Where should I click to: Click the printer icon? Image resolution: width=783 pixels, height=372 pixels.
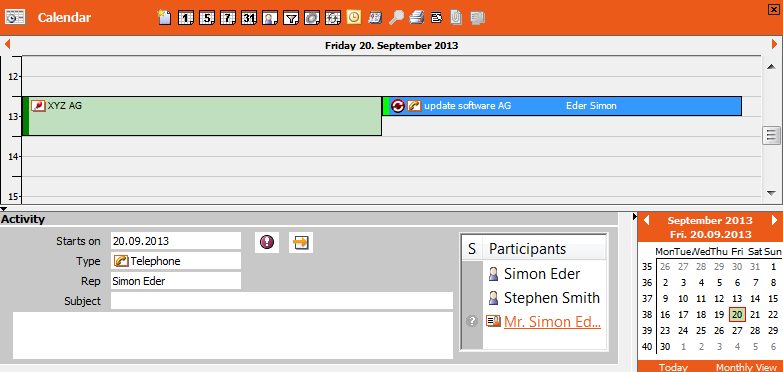pyautogui.click(x=416, y=18)
